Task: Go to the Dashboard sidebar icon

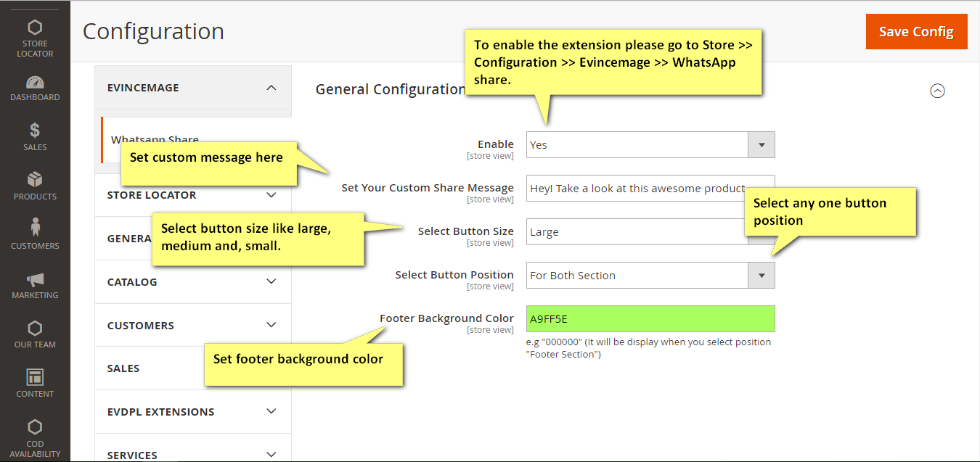Action: (35, 88)
